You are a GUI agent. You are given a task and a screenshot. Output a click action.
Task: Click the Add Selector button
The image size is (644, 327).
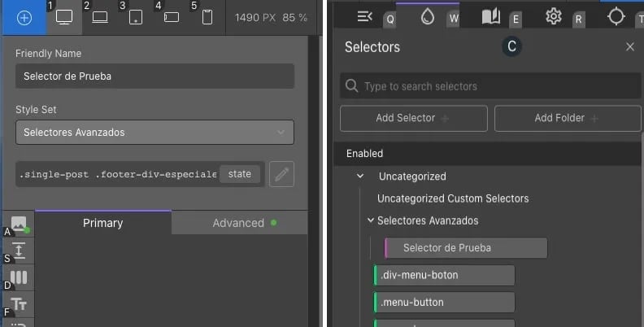click(x=413, y=118)
